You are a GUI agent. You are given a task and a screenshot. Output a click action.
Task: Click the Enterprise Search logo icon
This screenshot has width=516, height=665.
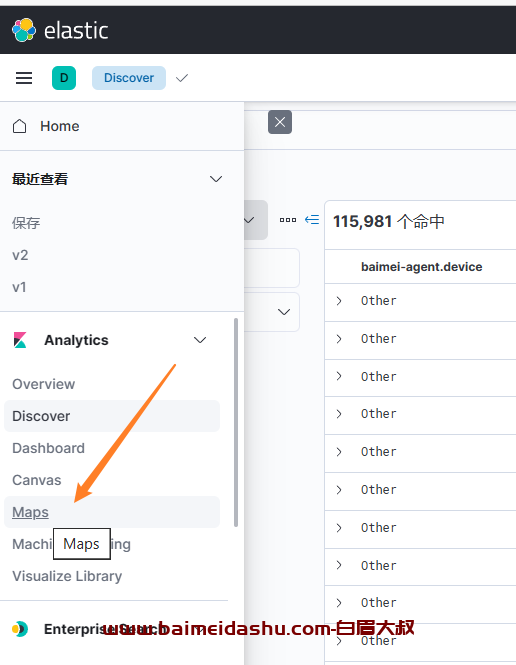(20, 629)
